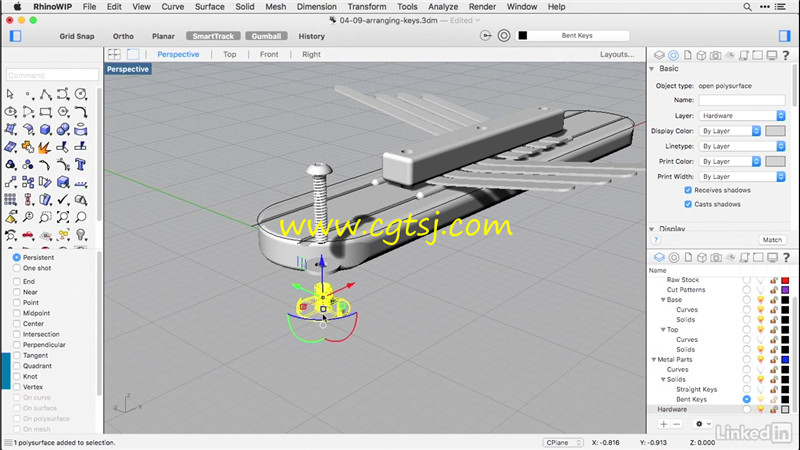Open the help question mark in upper inspector
This screenshot has height=450, width=800.
[786, 55]
